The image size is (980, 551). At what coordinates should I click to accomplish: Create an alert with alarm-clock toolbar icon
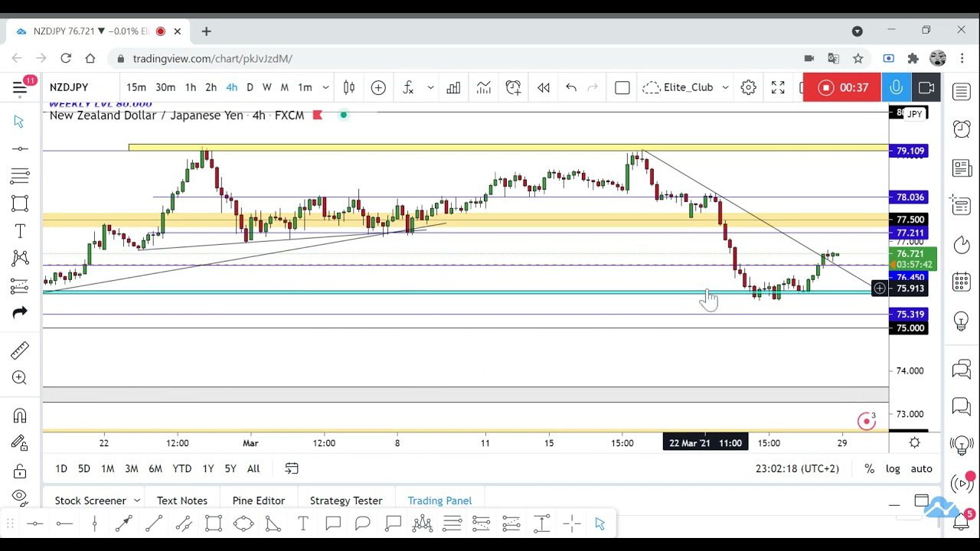[513, 87]
